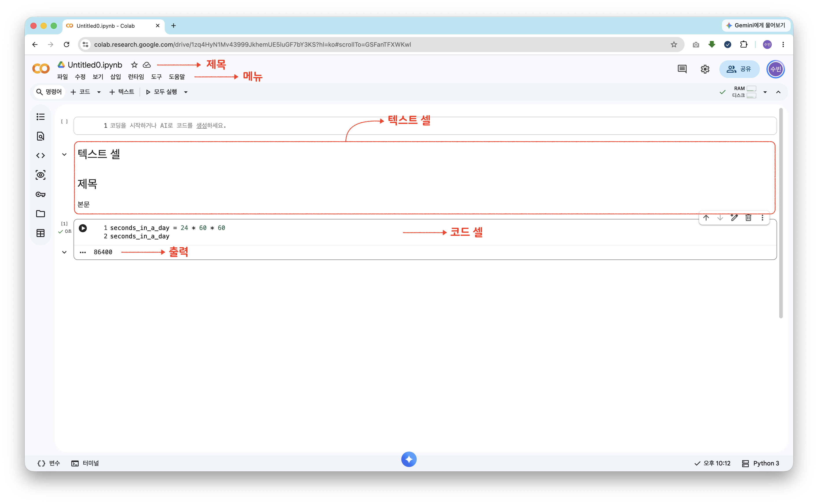This screenshot has width=818, height=504.
Task: Collapse the header with the up chevron
Action: click(778, 92)
